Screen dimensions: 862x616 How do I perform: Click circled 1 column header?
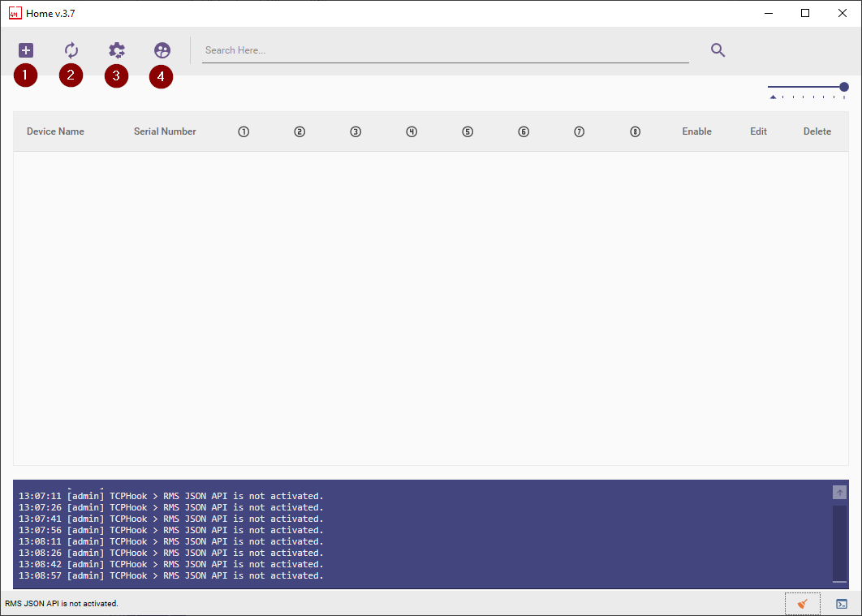tap(244, 131)
